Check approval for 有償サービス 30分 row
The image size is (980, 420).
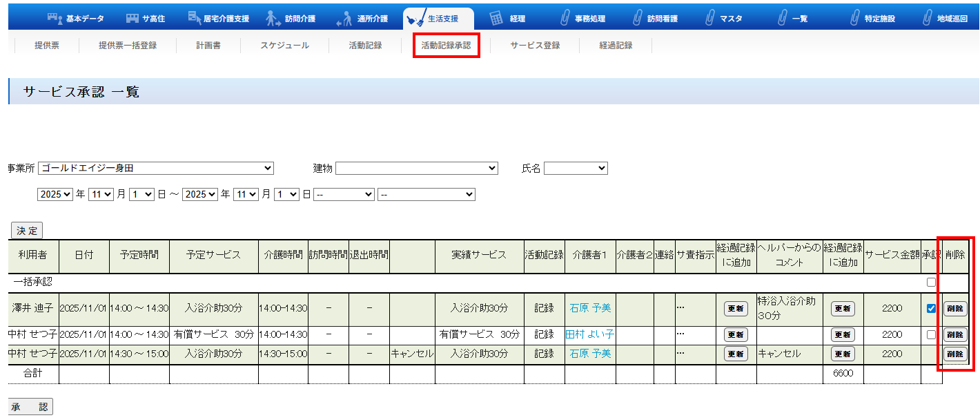[931, 334]
